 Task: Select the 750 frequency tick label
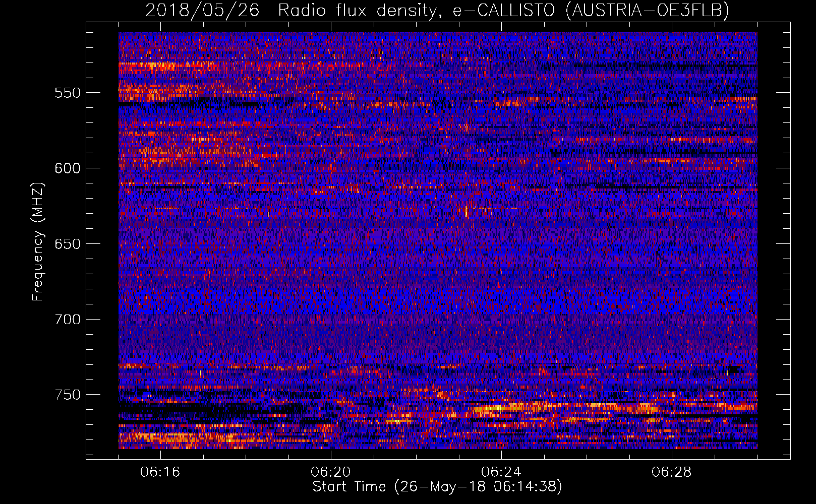click(68, 395)
